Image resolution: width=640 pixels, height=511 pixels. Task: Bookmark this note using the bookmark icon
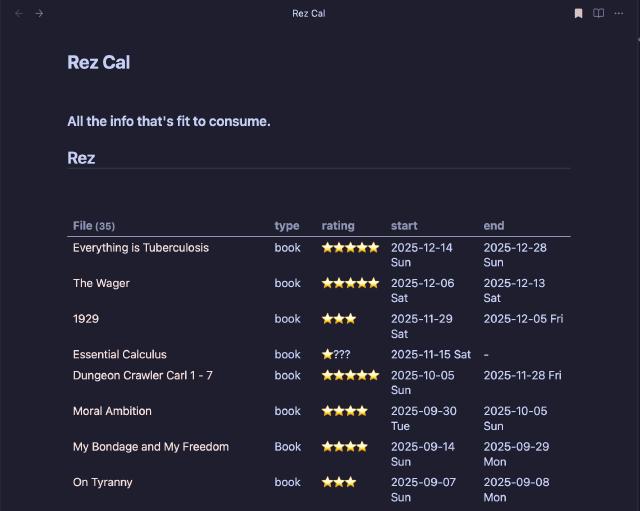(578, 13)
